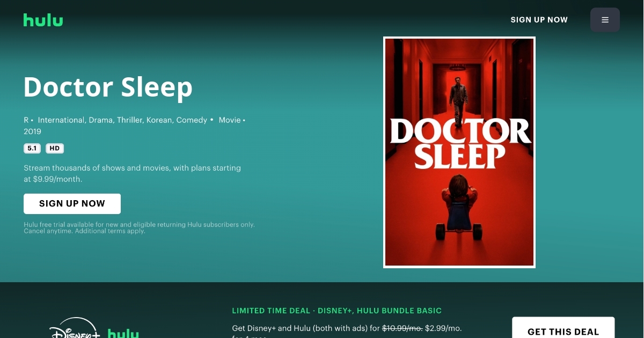Click the plans starting at $9.99/month text
The width and height of the screenshot is (644, 338).
coord(132,173)
